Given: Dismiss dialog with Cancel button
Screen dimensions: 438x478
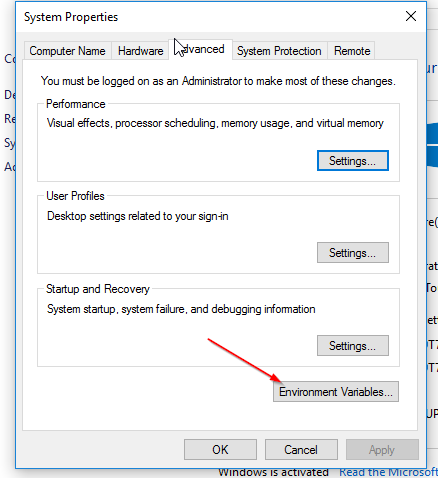Looking at the screenshot, I should pos(301,450).
